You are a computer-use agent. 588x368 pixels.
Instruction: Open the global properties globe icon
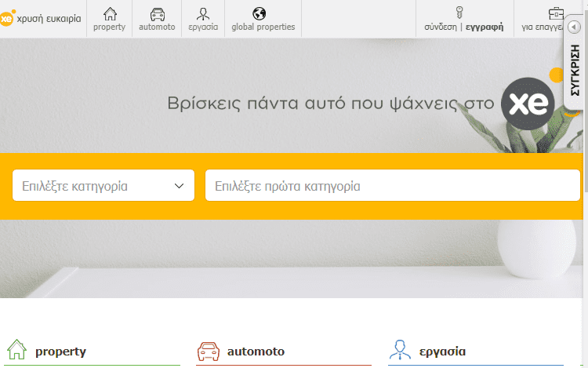point(260,14)
